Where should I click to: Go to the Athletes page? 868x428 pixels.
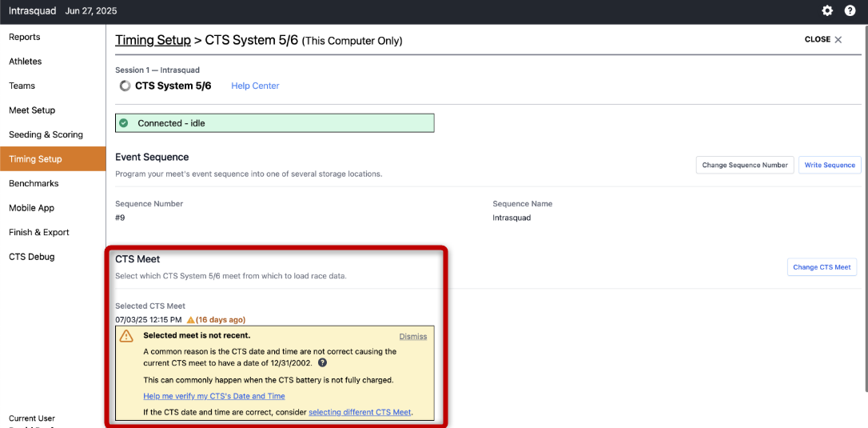[53, 62]
